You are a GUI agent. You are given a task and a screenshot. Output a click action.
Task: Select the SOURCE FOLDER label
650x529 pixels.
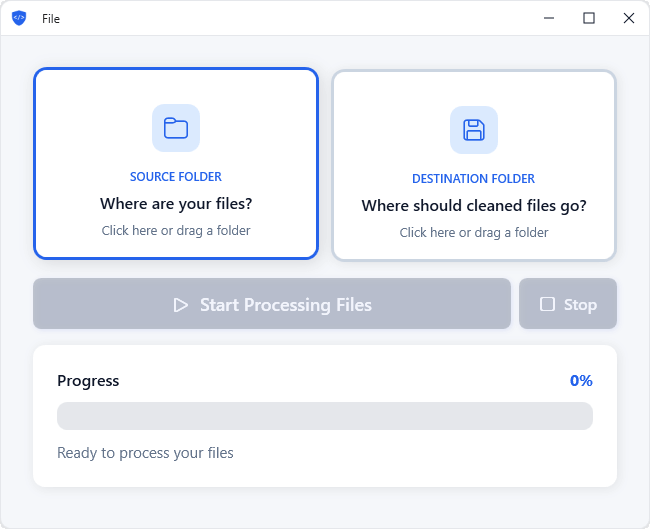176,177
